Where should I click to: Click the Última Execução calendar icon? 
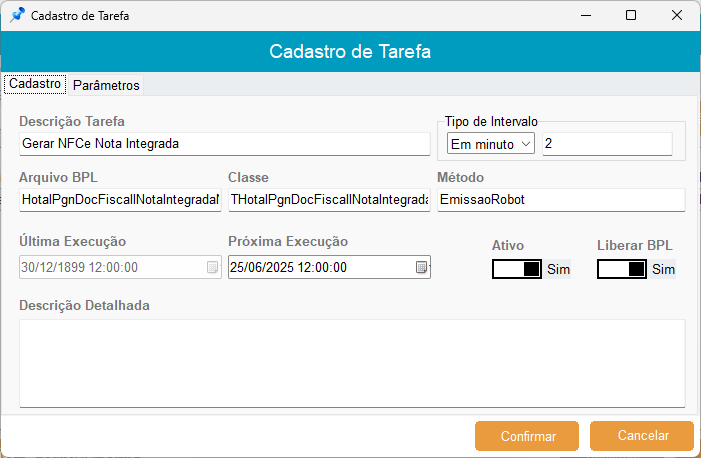211,267
